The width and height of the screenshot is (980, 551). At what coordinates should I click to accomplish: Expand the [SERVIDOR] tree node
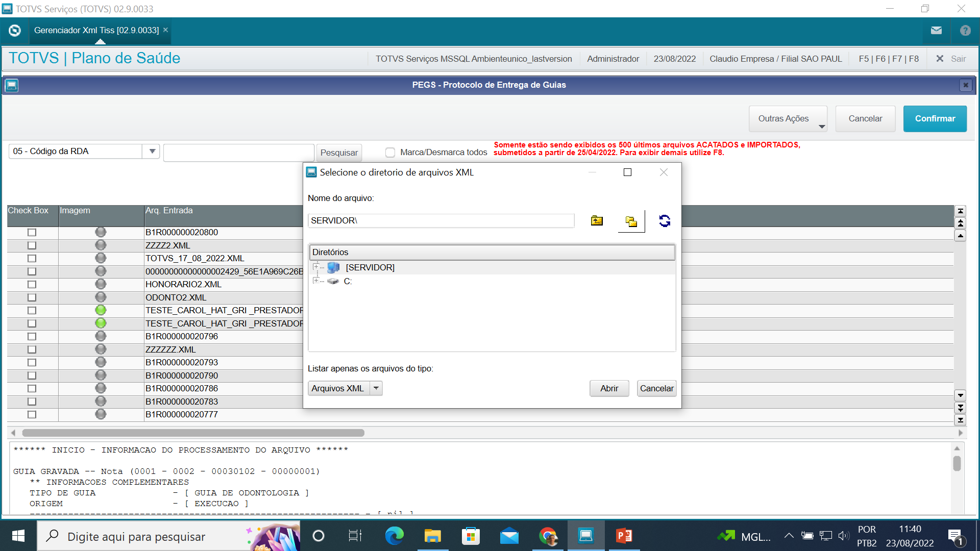316,267
